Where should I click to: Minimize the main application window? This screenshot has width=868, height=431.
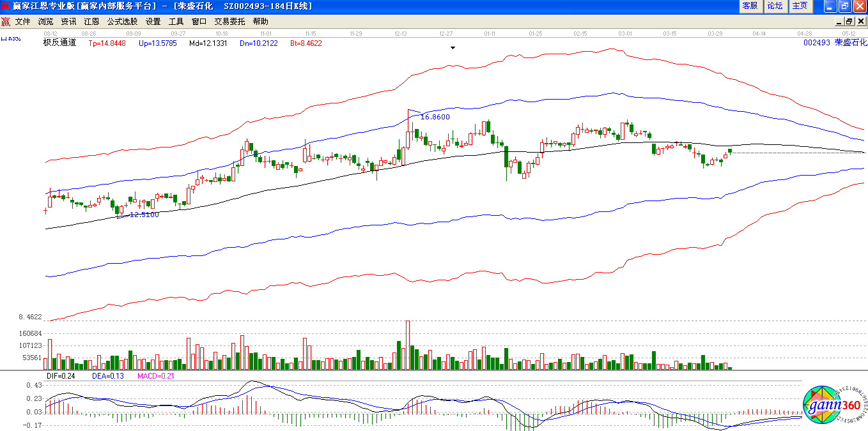point(830,6)
